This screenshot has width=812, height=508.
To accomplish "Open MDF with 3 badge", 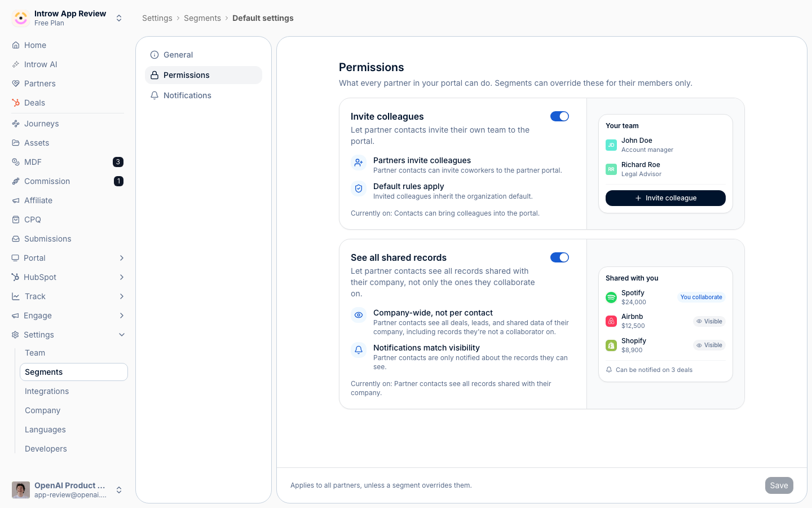I will pos(68,162).
